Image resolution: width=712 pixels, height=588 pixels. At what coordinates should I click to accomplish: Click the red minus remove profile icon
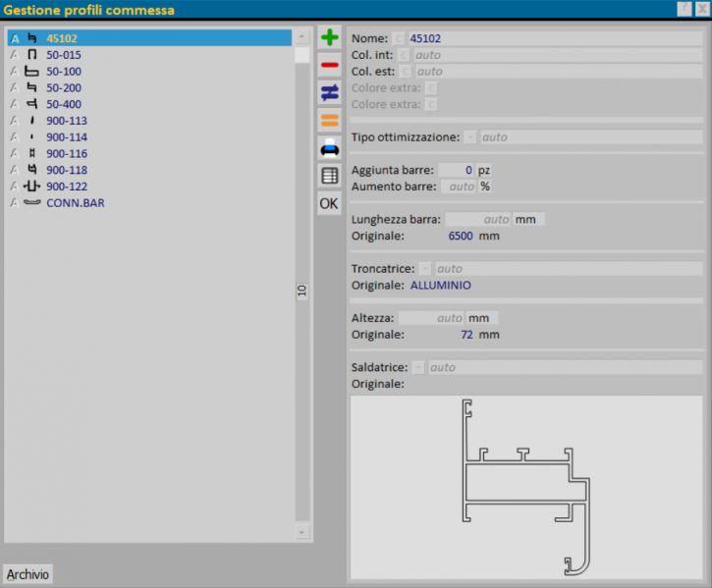tap(329, 65)
